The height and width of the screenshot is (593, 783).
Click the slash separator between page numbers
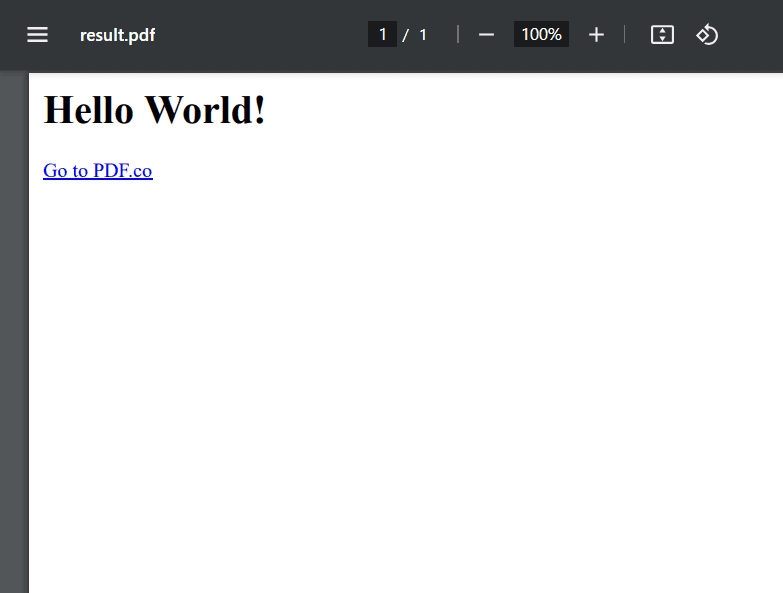[405, 36]
